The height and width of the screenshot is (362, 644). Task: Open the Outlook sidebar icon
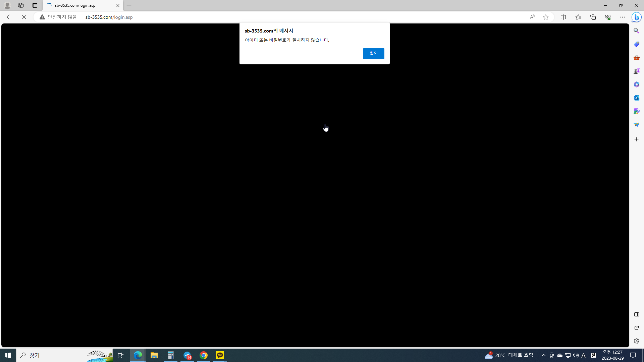(x=636, y=98)
